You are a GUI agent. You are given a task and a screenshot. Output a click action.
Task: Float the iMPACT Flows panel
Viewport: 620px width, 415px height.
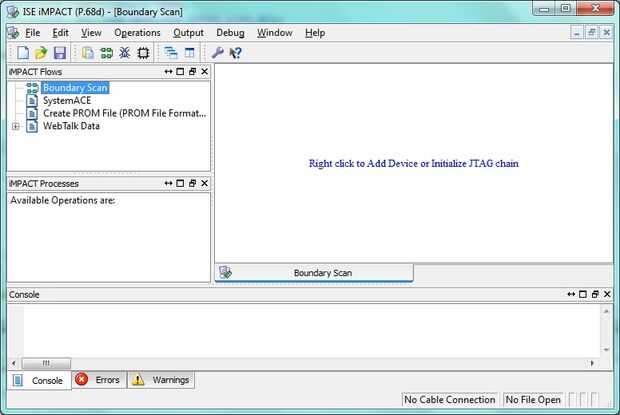pos(192,72)
